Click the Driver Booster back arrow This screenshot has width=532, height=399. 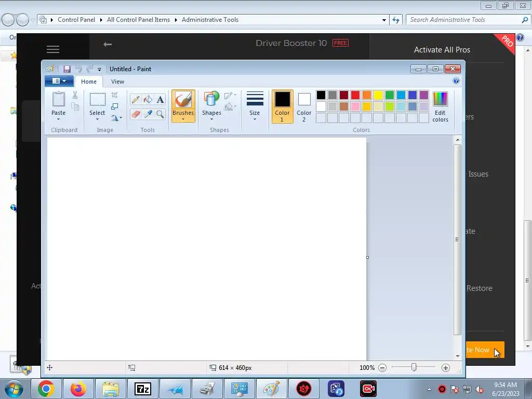click(x=108, y=44)
